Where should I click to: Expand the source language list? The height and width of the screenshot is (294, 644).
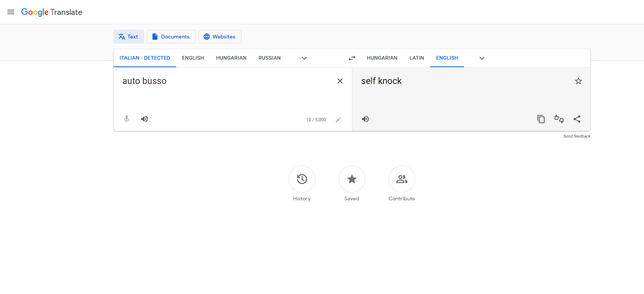304,58
